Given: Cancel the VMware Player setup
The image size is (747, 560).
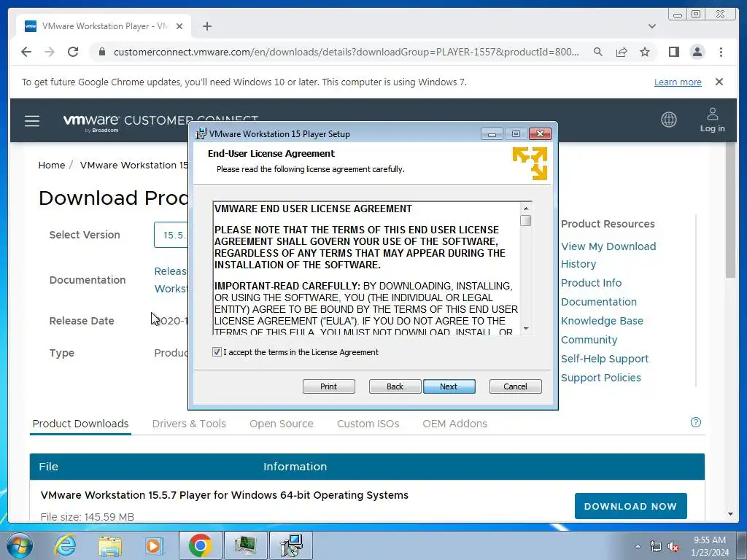Looking at the screenshot, I should pos(516,386).
